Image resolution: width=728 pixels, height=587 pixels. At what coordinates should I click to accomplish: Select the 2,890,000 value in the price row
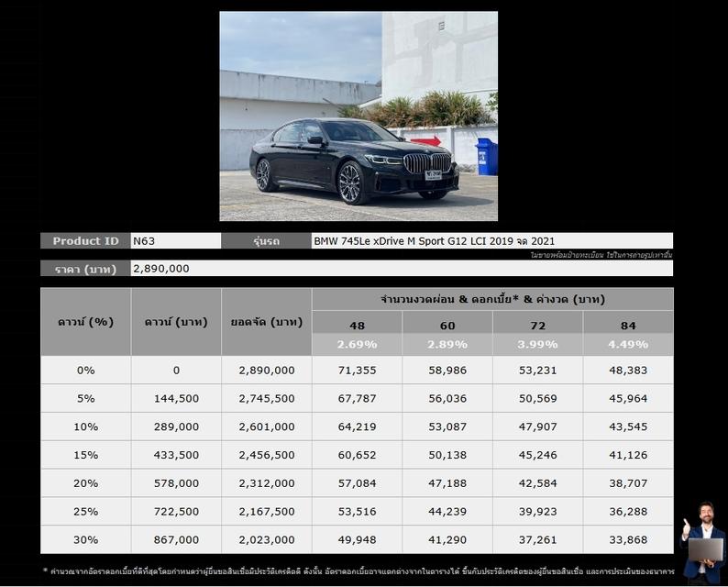(x=161, y=269)
